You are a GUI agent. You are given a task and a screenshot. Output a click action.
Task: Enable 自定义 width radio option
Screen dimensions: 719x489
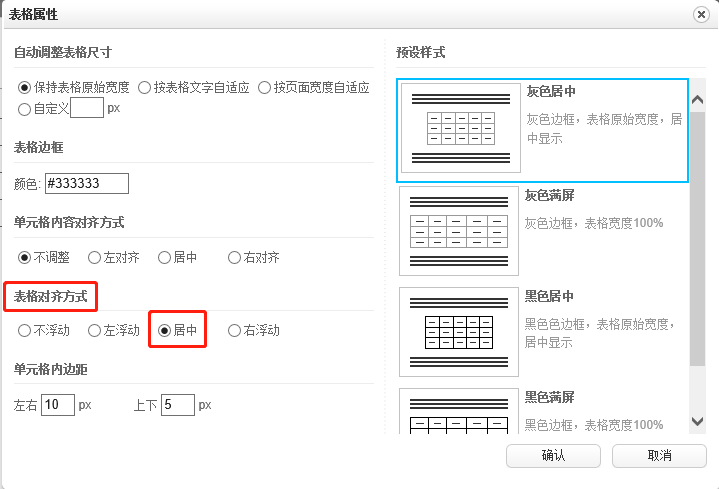[25, 108]
